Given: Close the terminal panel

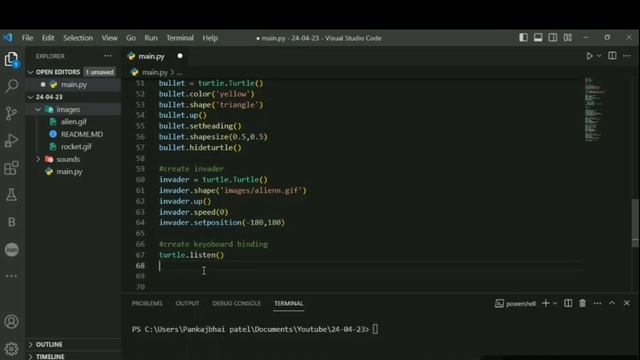Looking at the screenshot, I should point(627,303).
